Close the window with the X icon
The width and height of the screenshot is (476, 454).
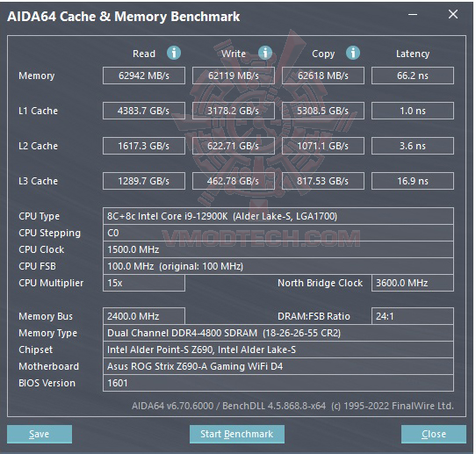pos(453,14)
